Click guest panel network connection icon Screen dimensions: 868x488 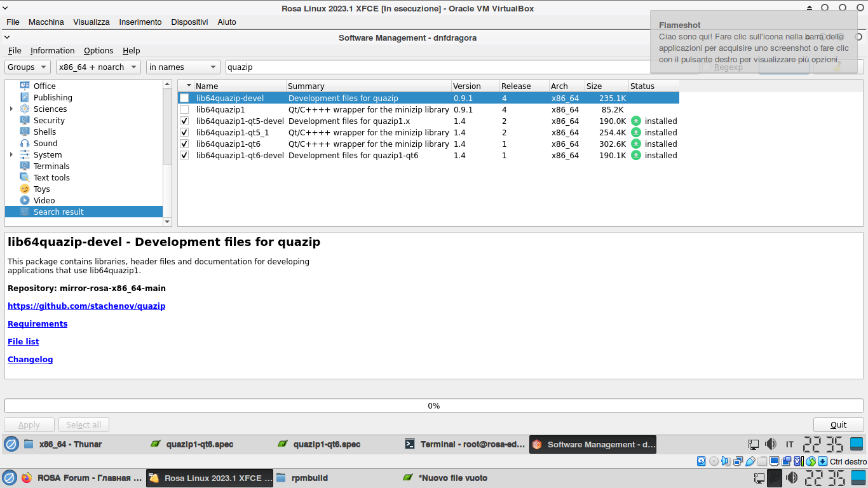754,444
